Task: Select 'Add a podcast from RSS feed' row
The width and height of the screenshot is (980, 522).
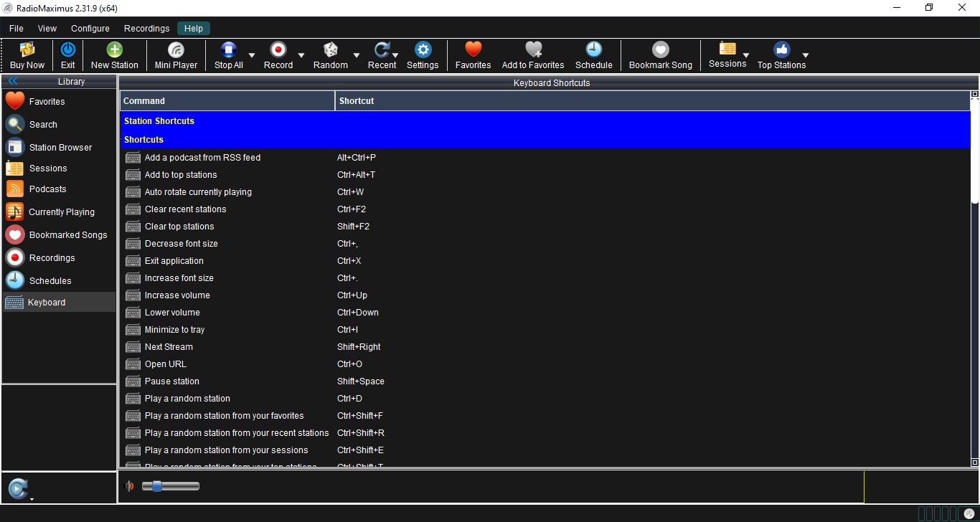Action: point(545,158)
